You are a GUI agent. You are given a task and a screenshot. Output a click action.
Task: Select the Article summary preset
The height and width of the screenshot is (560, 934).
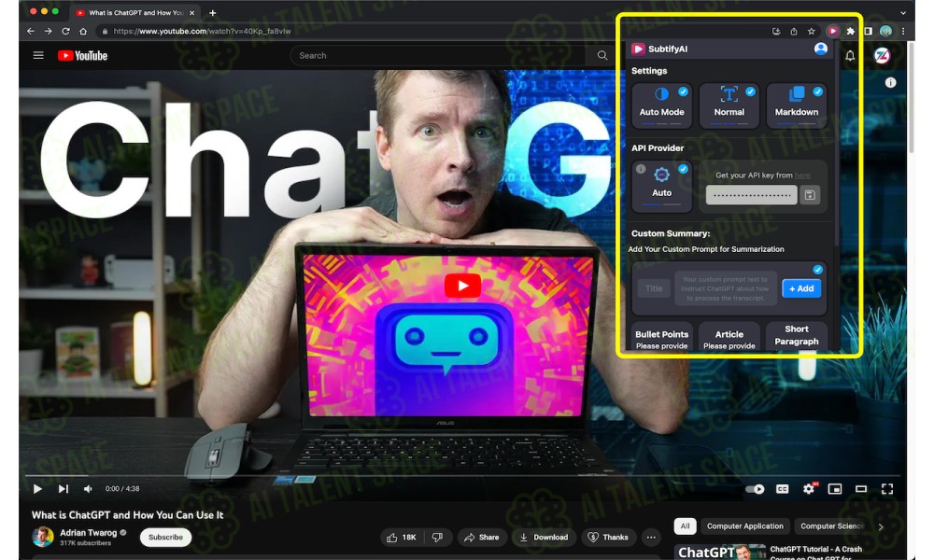[729, 338]
